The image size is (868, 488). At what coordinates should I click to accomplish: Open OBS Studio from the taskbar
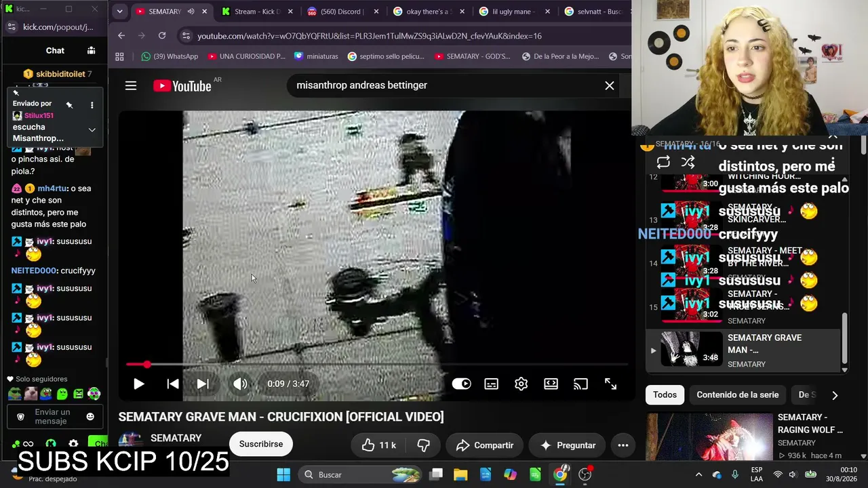tap(585, 474)
